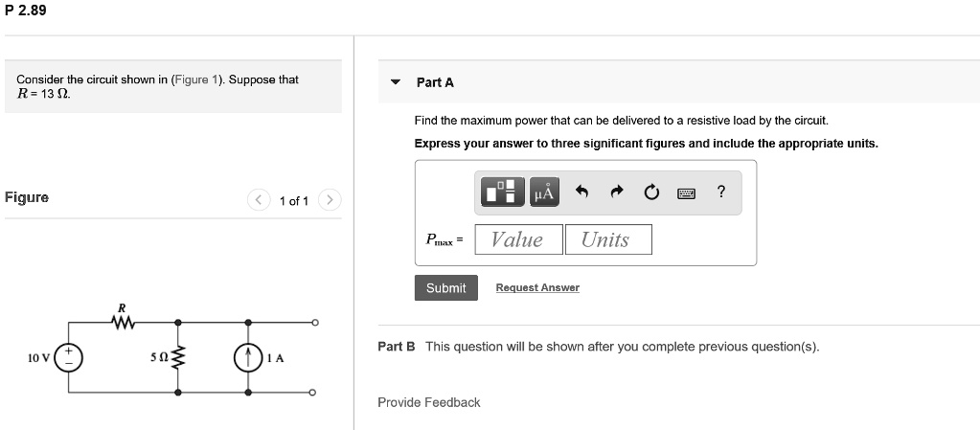
Task: Click the Part B locked section
Action: pyautogui.click(x=599, y=347)
